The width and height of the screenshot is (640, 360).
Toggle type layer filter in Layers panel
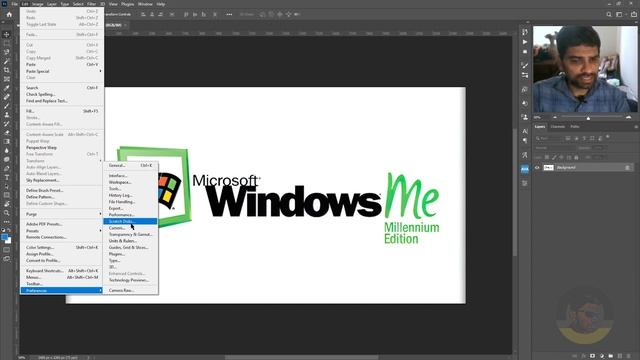tap(584, 138)
